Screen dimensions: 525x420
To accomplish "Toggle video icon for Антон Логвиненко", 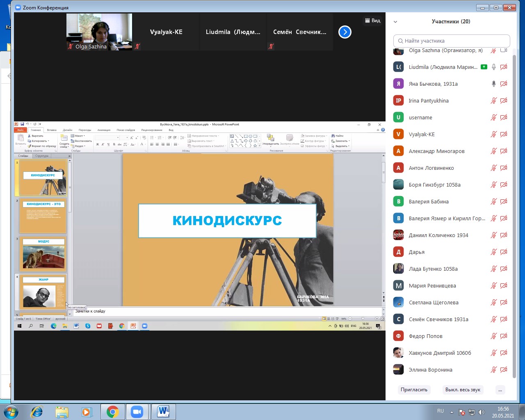I will click(504, 168).
